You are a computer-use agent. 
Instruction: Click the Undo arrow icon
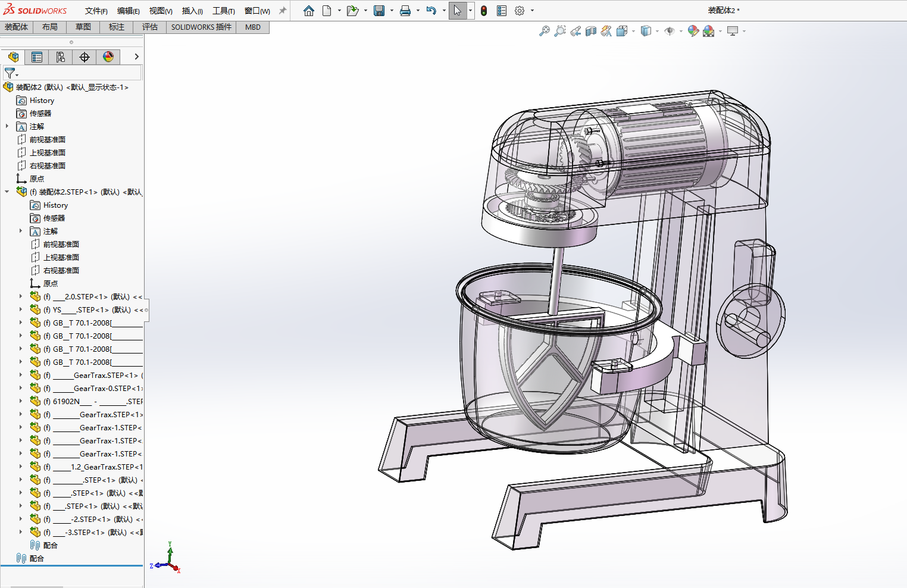[x=431, y=11]
